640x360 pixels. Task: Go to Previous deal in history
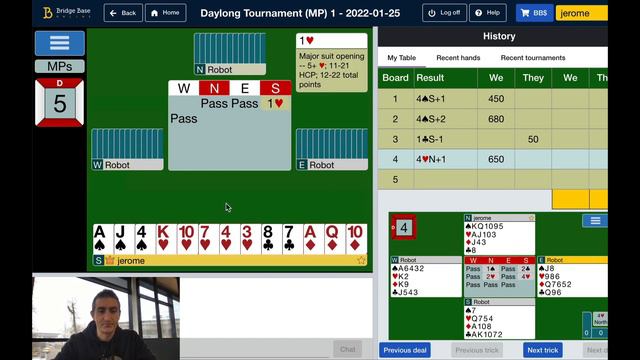click(x=404, y=350)
